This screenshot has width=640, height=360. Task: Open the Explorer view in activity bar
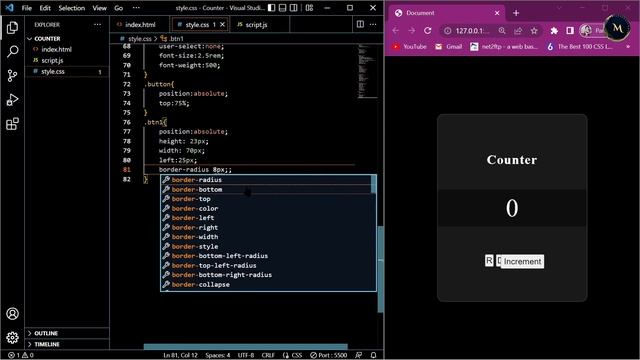click(x=12, y=27)
